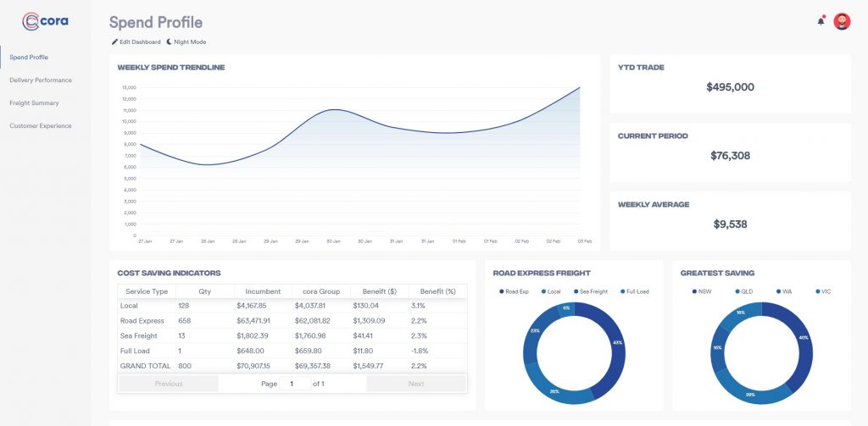Click the 13,000 y-axis label
Viewport: 868px width, 426px height.
(x=130, y=87)
